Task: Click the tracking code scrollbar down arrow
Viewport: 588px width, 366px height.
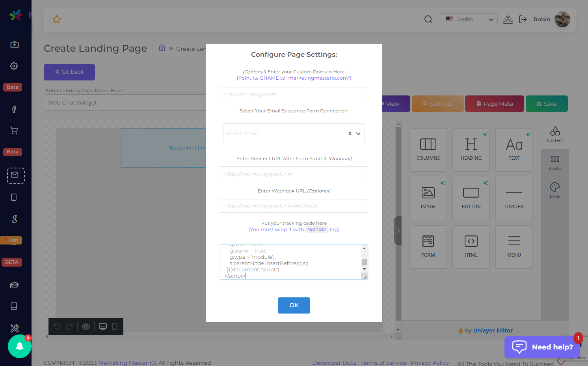Action: coord(364,269)
